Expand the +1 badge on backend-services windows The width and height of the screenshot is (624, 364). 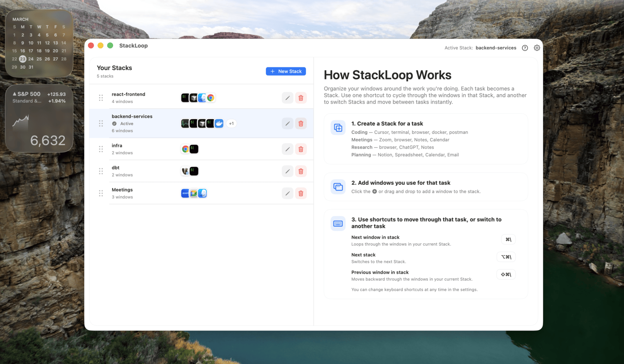231,123
